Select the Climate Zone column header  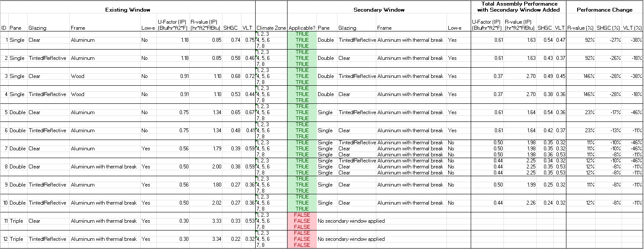[271, 28]
